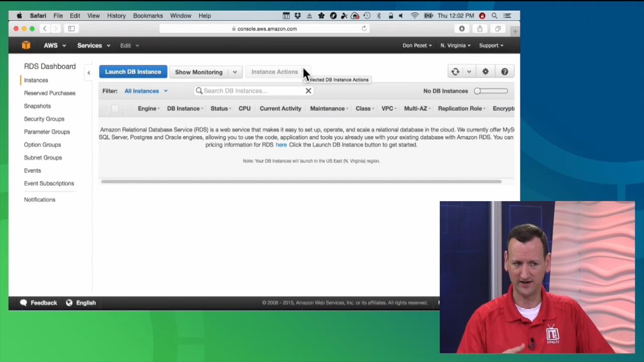Open the Edit dropdown in AWS navbar
Image resolution: width=644 pixels, height=362 pixels.
(130, 45)
